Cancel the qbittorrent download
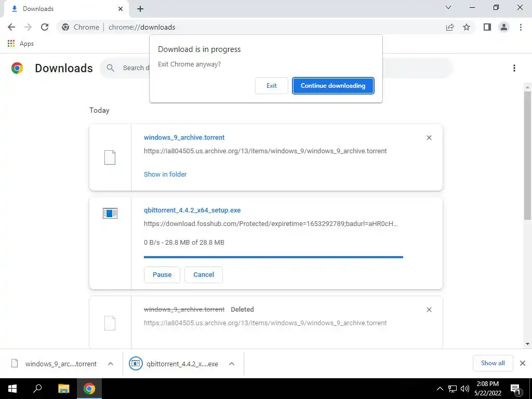Viewport: 532px width, 399px height. tap(204, 275)
